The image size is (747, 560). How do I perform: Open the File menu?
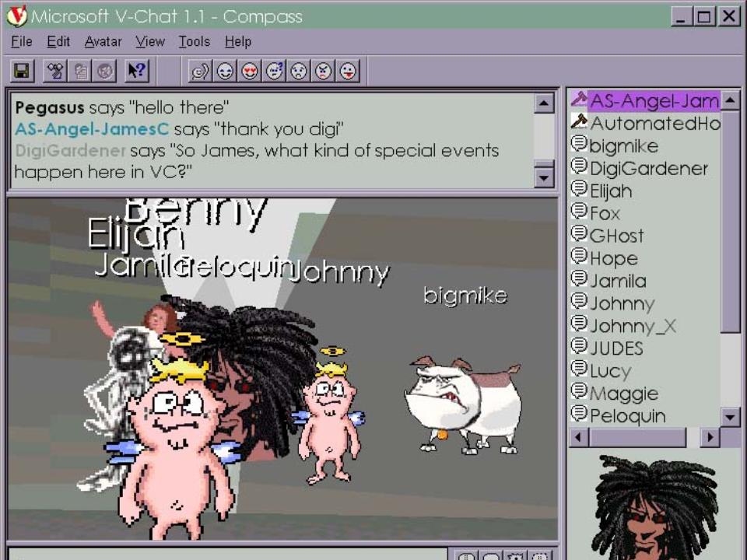click(22, 42)
